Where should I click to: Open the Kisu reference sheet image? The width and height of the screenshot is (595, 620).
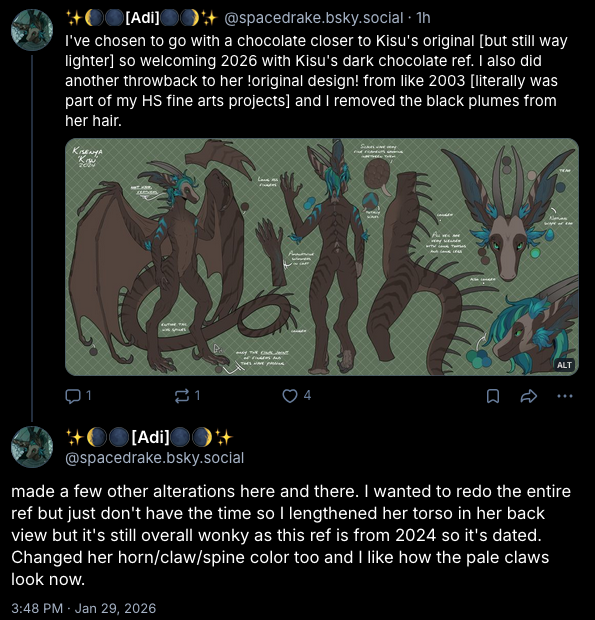pos(322,257)
